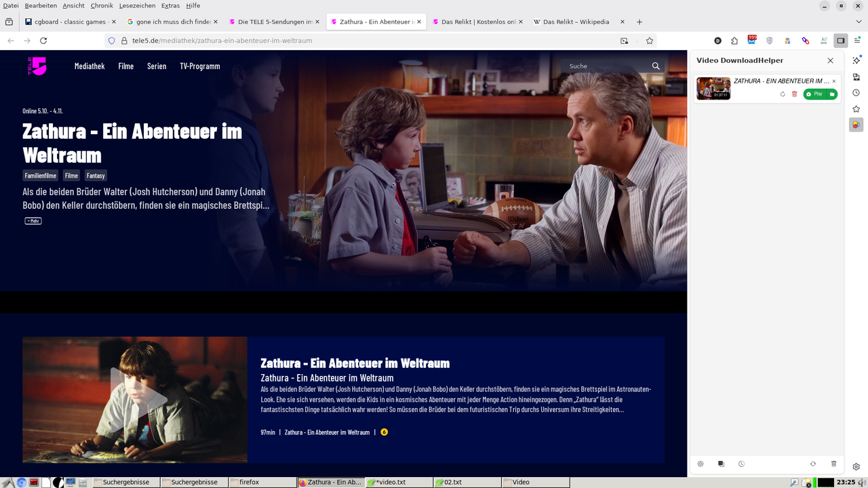Close the Video DownloadHelper sidebar

pyautogui.click(x=831, y=60)
